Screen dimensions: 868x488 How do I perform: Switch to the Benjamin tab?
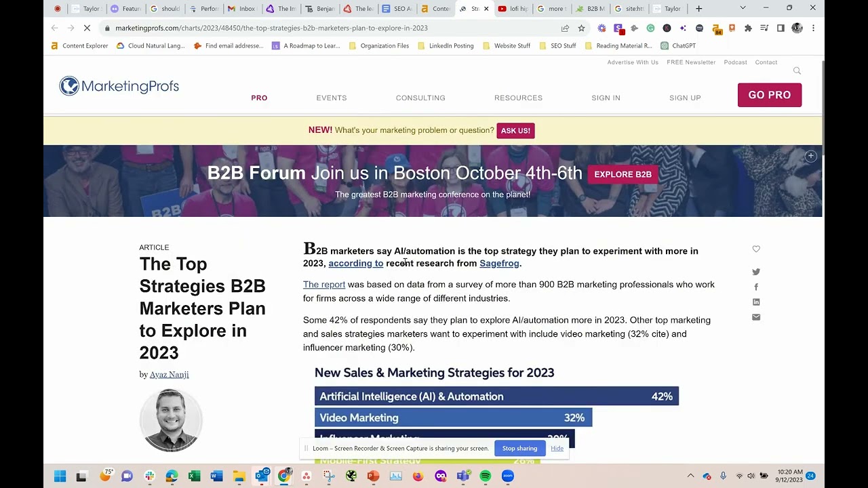(319, 9)
